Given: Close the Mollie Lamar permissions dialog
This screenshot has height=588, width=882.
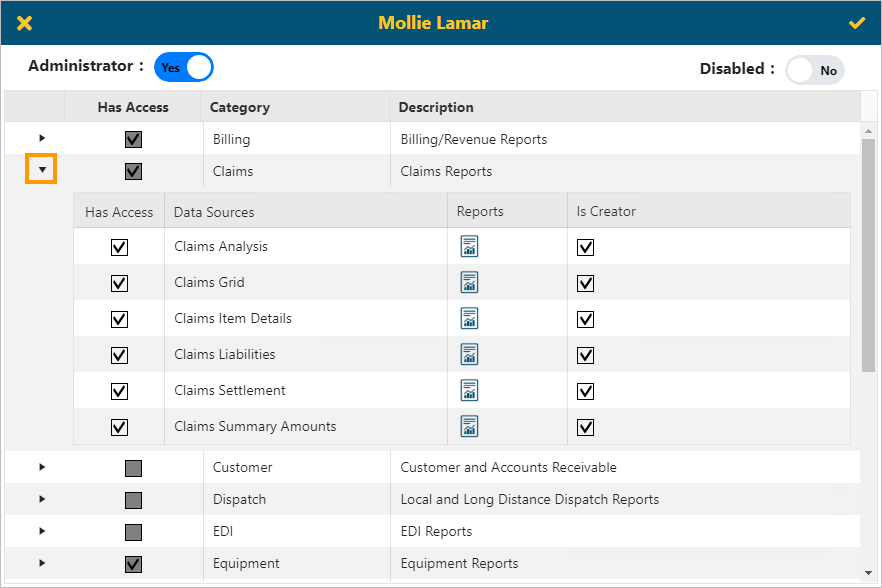Looking at the screenshot, I should click(x=24, y=22).
